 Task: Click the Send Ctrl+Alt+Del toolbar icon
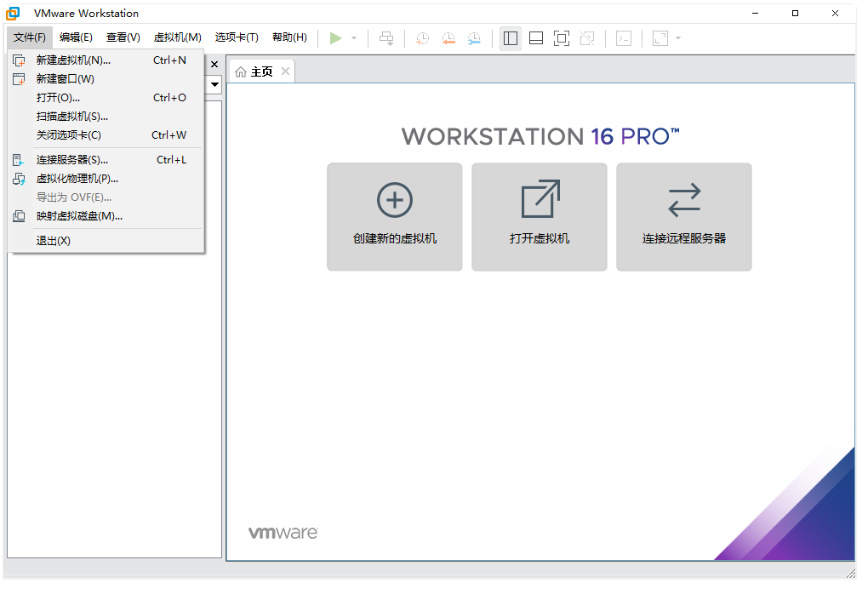pos(386,38)
